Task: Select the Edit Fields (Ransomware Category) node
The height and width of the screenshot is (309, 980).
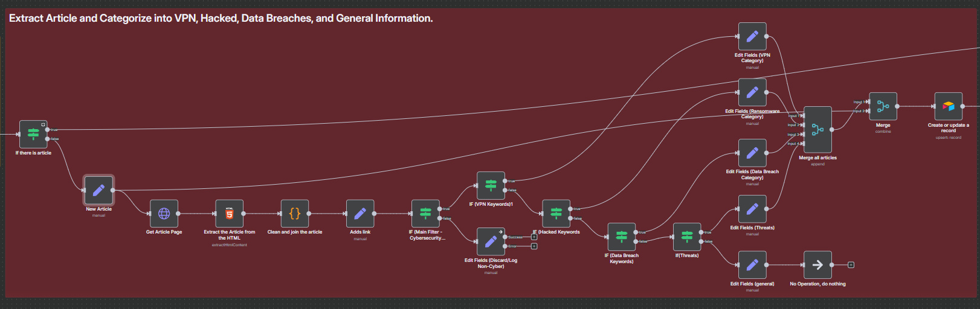Action: click(752, 92)
